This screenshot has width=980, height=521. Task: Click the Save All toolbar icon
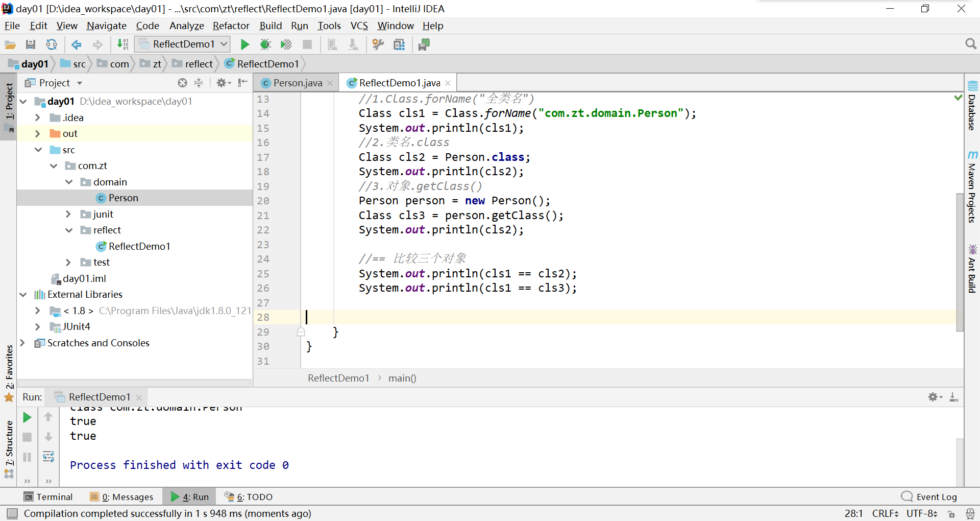[31, 44]
